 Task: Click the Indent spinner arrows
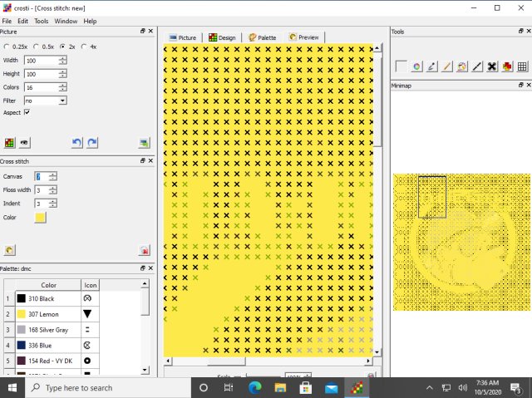[x=52, y=204]
